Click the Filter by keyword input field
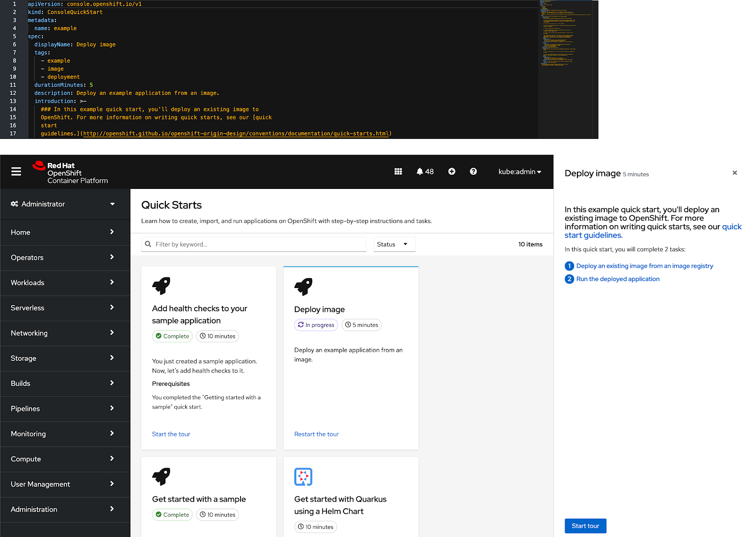The height and width of the screenshot is (537, 756). [x=258, y=244]
